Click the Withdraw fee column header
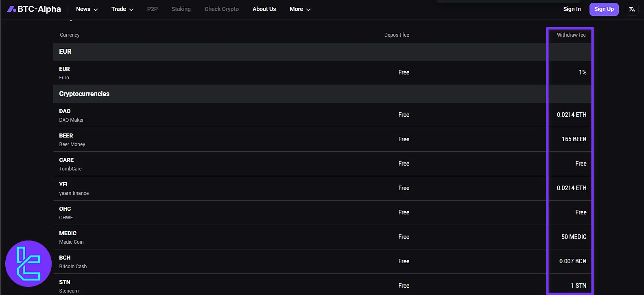 571,35
